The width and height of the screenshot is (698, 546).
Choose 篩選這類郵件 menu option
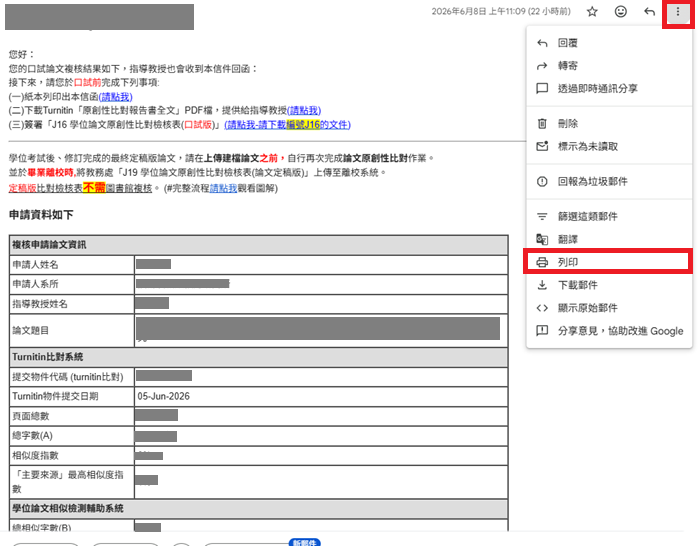(609, 217)
